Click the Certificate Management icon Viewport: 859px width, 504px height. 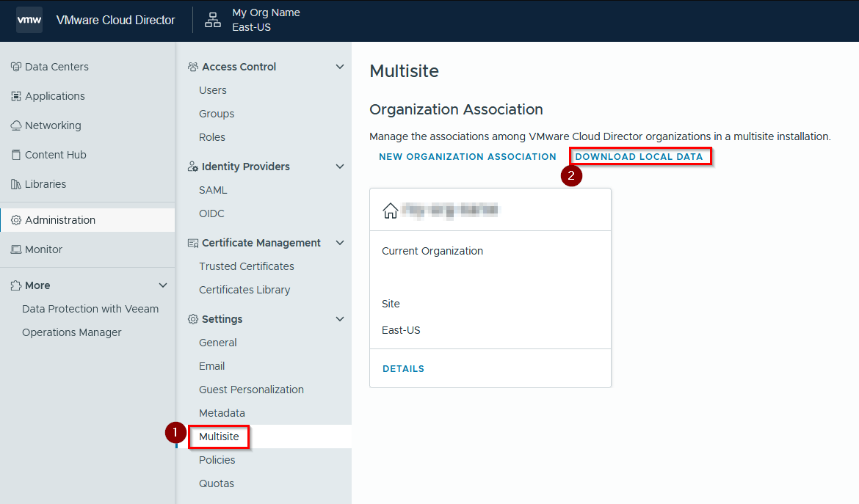pyautogui.click(x=193, y=243)
